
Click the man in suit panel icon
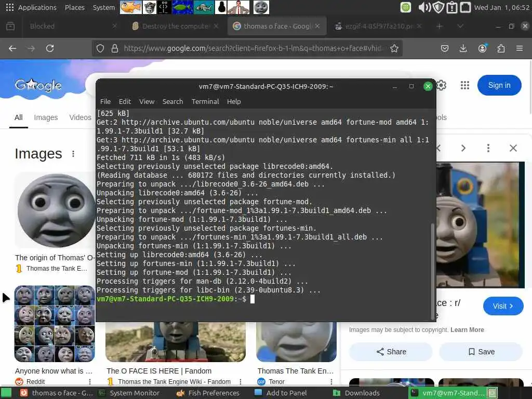238,7
